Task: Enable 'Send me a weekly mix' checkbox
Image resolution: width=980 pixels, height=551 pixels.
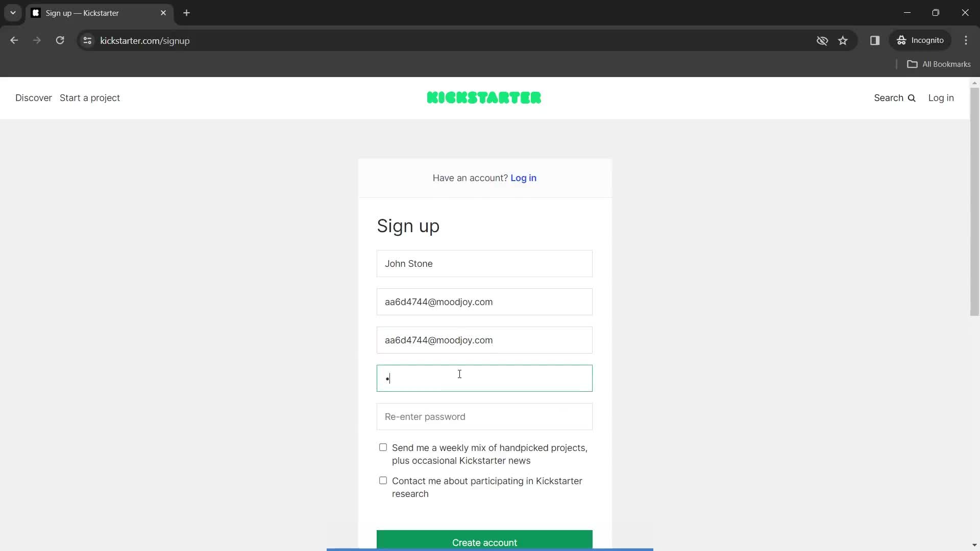Action: 382,447
